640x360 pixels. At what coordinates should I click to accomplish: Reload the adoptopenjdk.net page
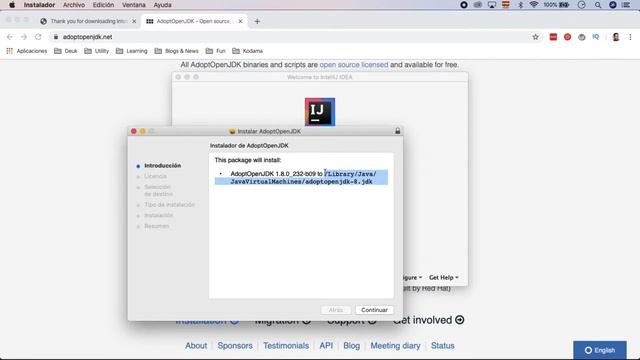[38, 37]
